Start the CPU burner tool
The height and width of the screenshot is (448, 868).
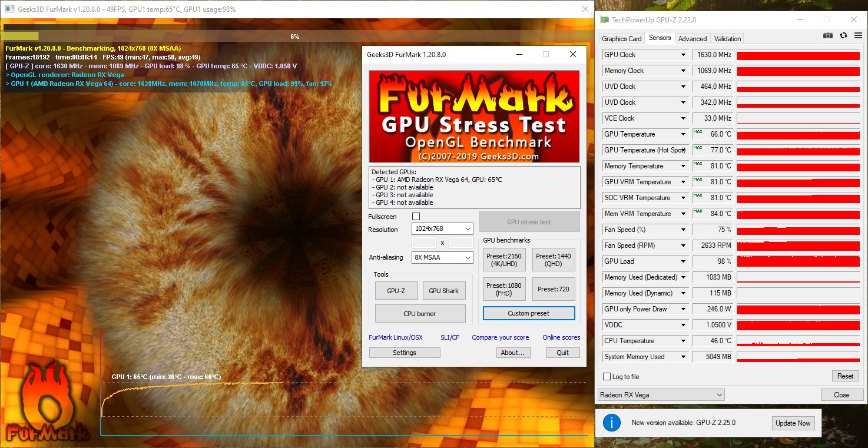pyautogui.click(x=420, y=314)
